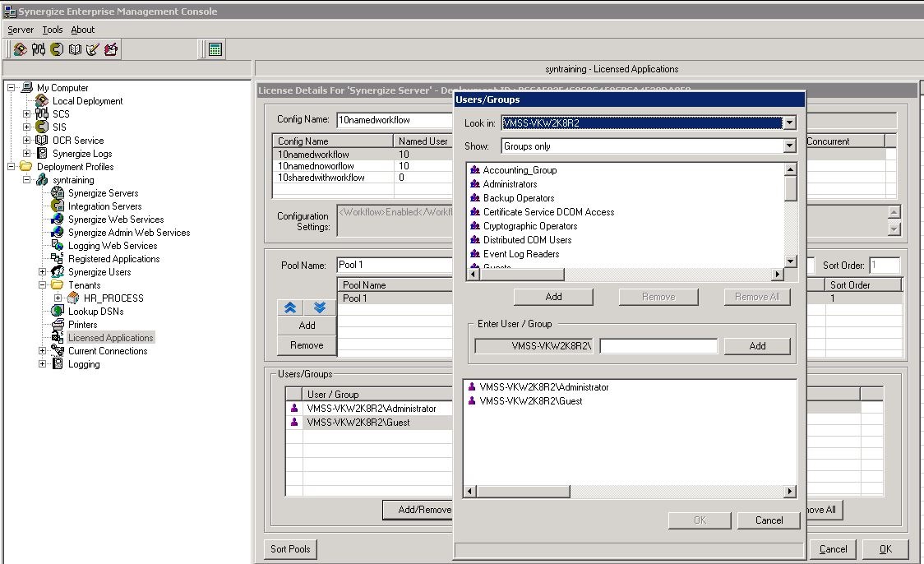Expand the Logging tree node
Viewport: 924px width, 564px height.
(43, 363)
